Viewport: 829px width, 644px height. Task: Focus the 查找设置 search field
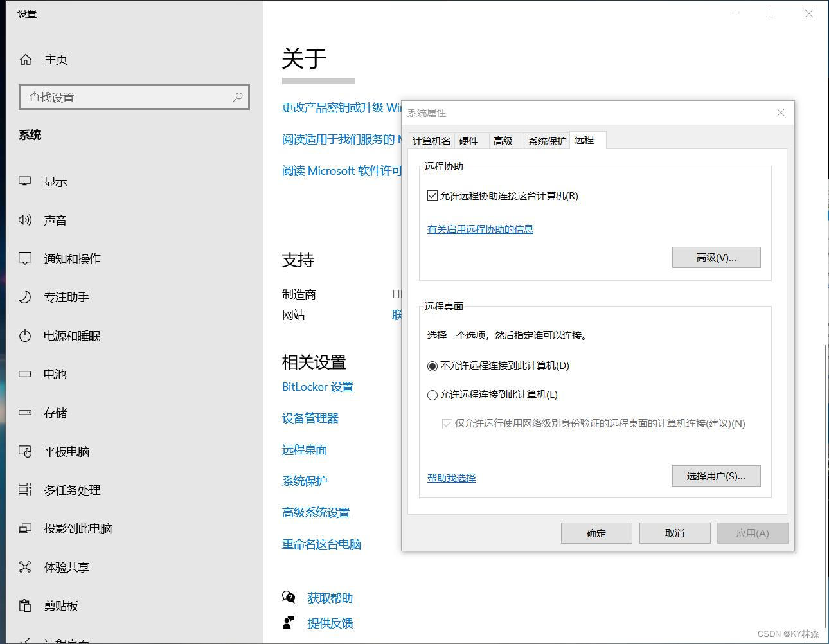tap(134, 97)
